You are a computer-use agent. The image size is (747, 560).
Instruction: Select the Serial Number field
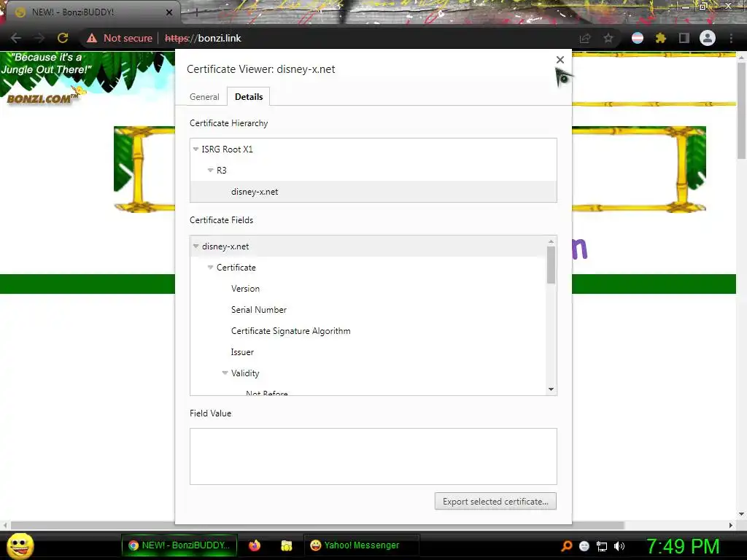click(x=368, y=309)
